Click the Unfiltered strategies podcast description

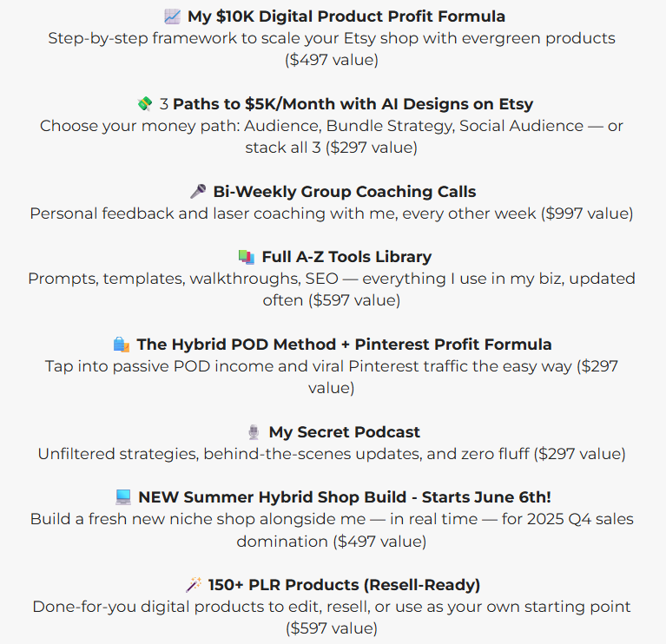(332, 454)
